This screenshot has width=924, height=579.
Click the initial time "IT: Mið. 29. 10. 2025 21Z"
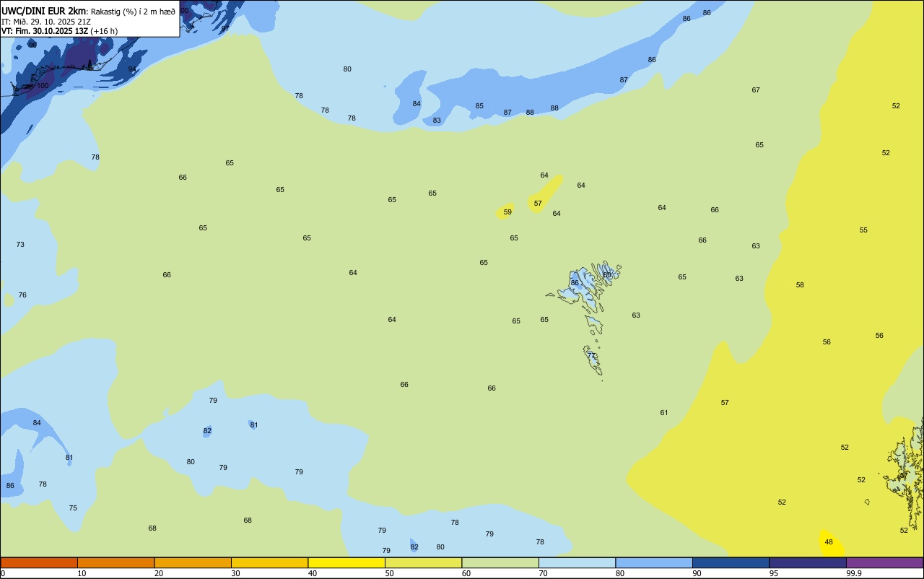(46, 22)
